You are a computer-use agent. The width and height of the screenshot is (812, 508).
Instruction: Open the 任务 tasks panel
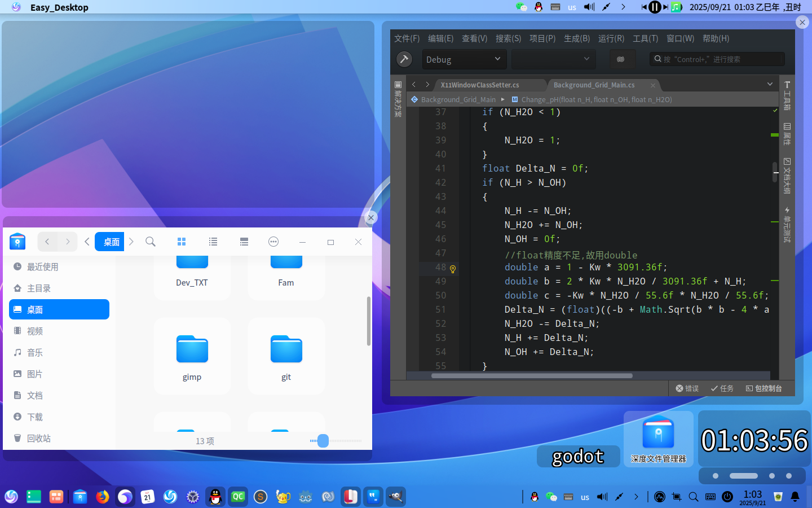tap(722, 388)
